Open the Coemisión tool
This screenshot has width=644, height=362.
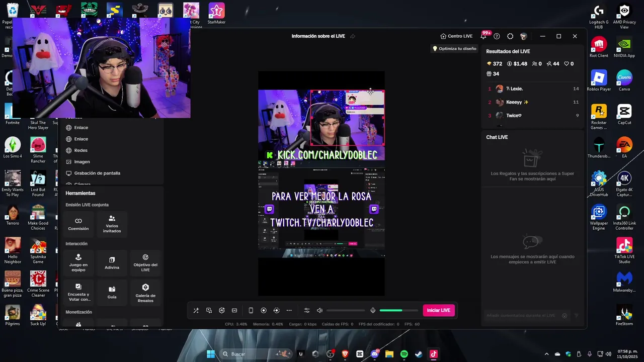78,224
